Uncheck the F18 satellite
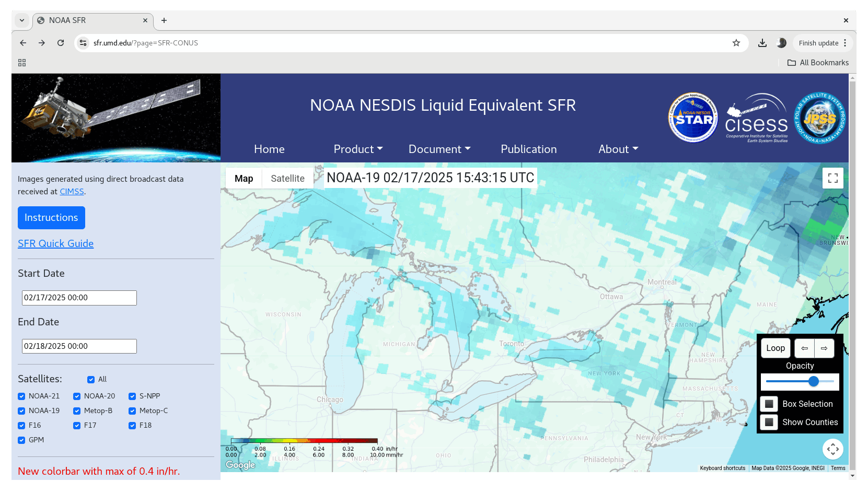 click(x=132, y=426)
